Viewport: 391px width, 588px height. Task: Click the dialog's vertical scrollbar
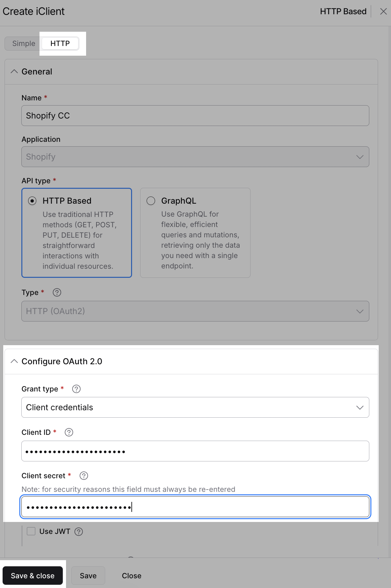(x=389, y=291)
